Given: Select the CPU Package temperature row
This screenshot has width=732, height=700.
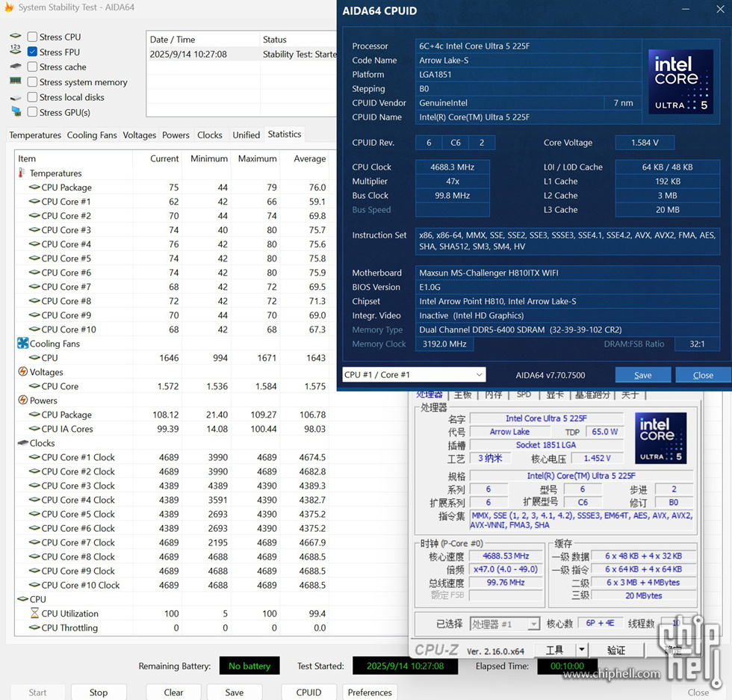Looking at the screenshot, I should (x=172, y=188).
